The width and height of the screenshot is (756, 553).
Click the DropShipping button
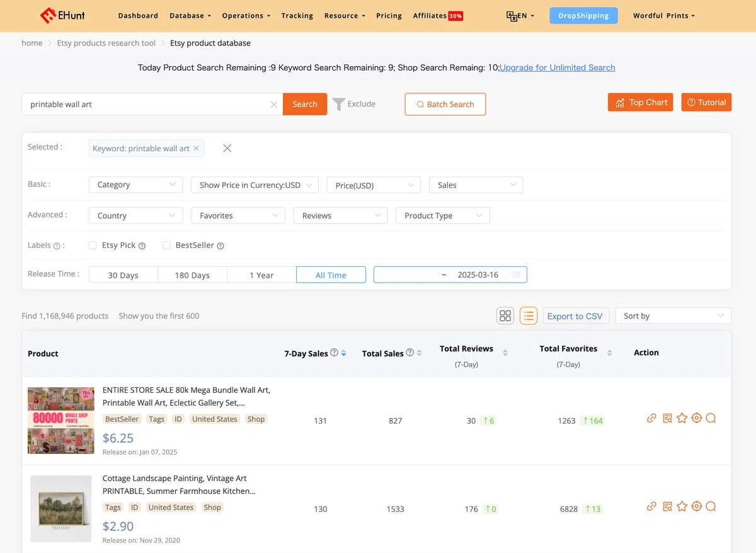583,16
